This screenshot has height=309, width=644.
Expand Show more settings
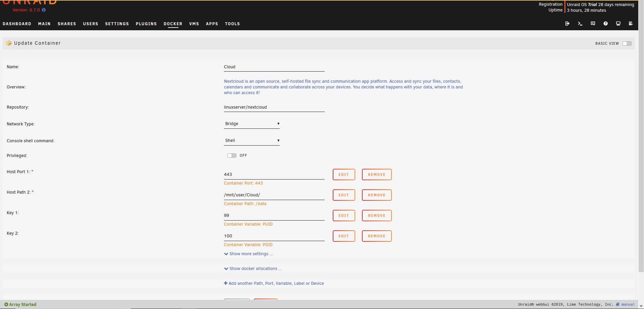pyautogui.click(x=248, y=254)
